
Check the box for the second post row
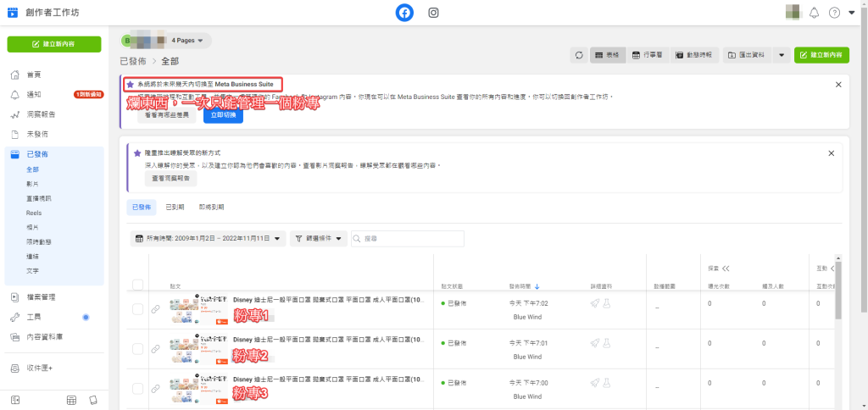138,348
